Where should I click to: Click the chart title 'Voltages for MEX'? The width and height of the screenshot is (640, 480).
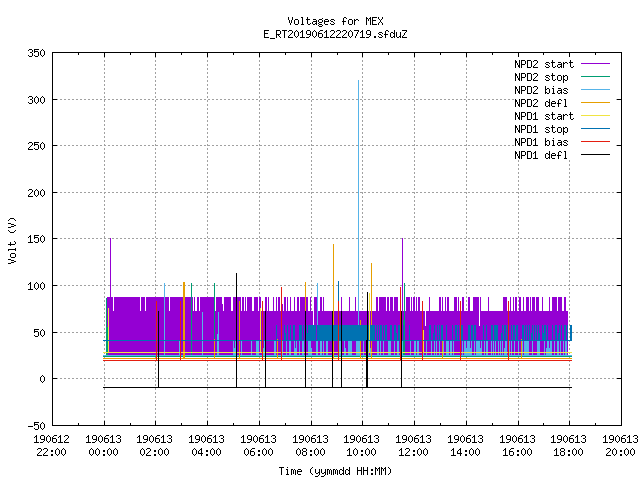point(336,21)
